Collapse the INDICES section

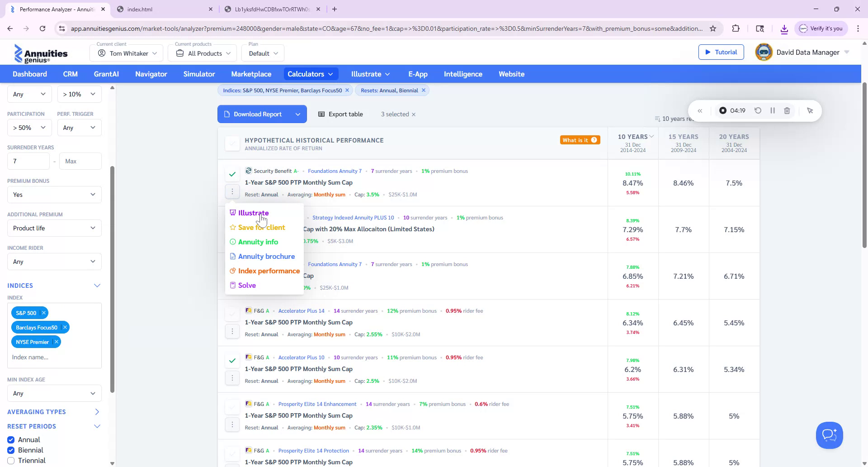97,286
